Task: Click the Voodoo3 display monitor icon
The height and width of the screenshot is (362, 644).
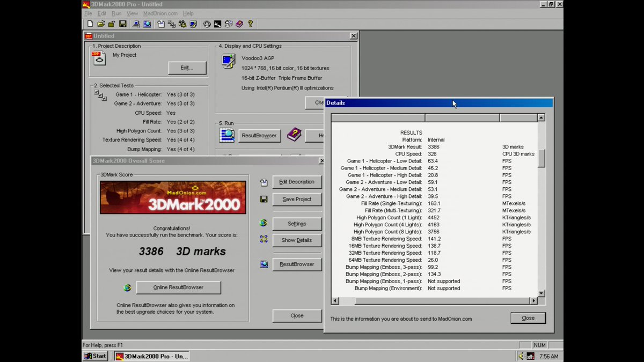Action: 228,62
